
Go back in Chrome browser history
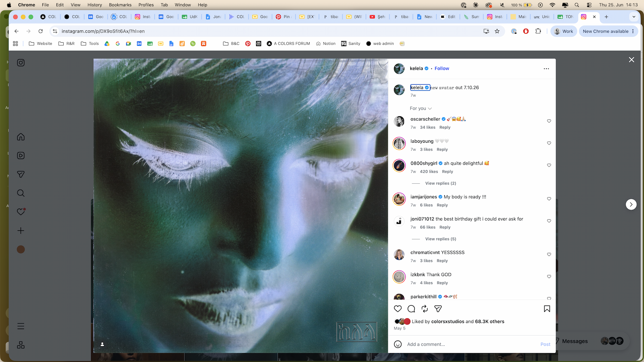click(17, 31)
